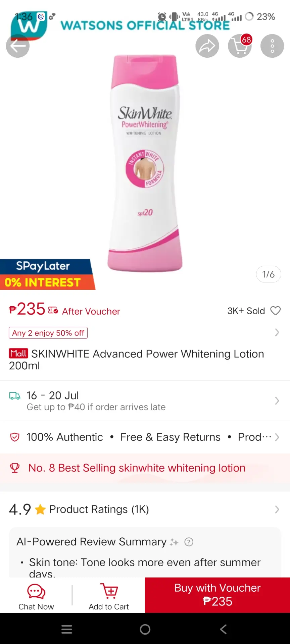Open No. 8 Best Selling ranking banner

tap(145, 468)
